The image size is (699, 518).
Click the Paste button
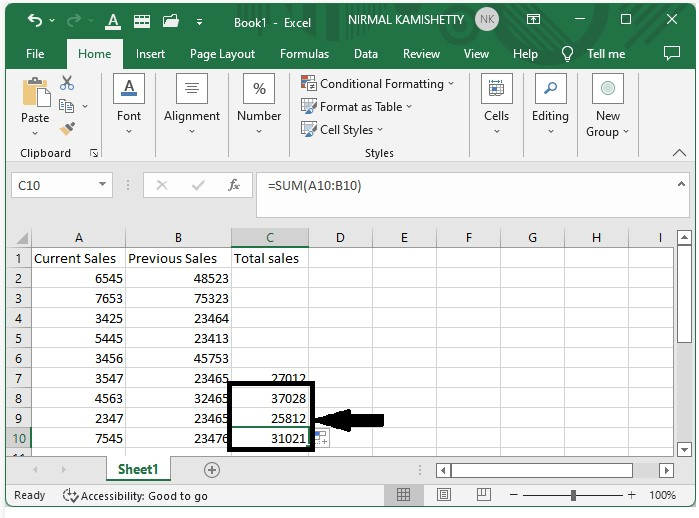click(x=35, y=103)
